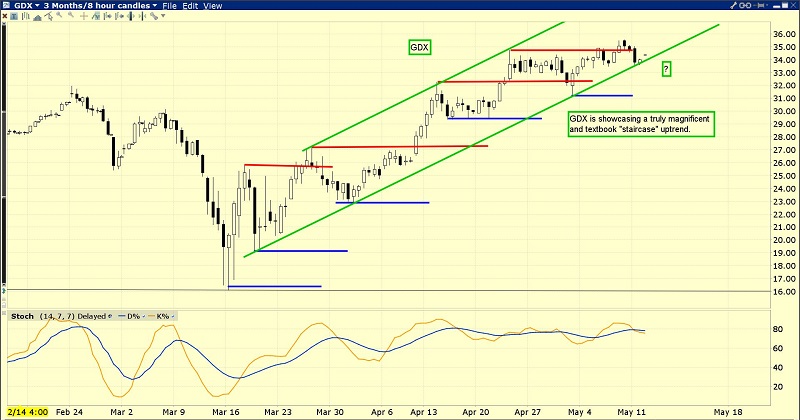Minimize the chart window
The image size is (800, 420).
pyautogui.click(x=776, y=7)
